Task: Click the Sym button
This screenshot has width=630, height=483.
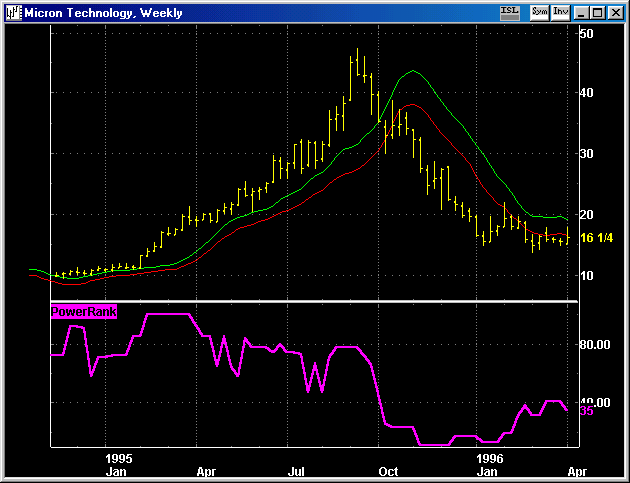Action: (539, 13)
